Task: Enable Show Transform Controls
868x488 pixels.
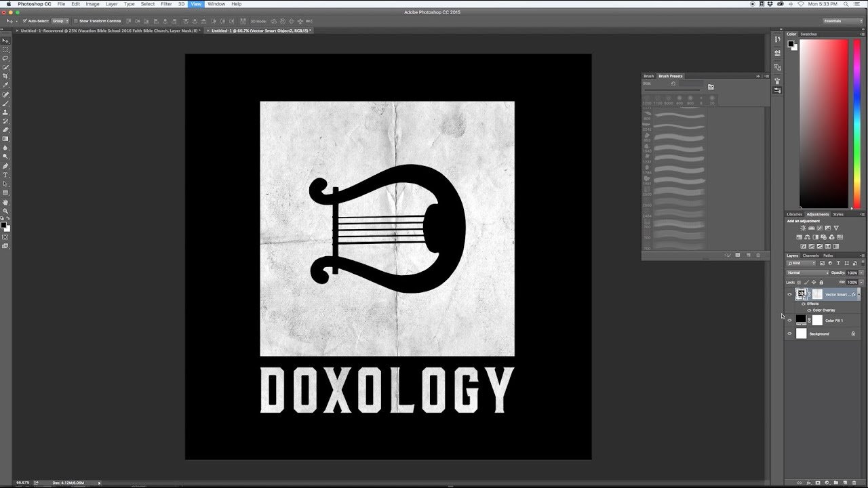Action: (75, 21)
